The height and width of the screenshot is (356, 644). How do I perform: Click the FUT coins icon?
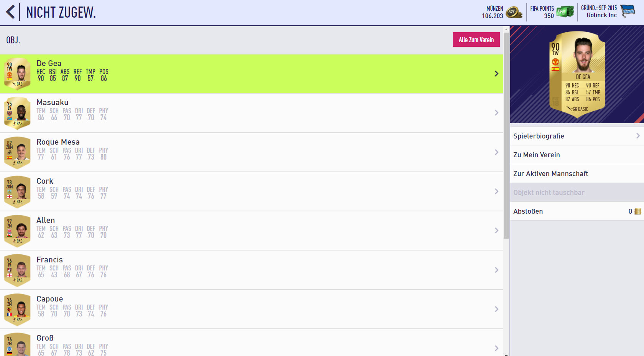point(514,12)
